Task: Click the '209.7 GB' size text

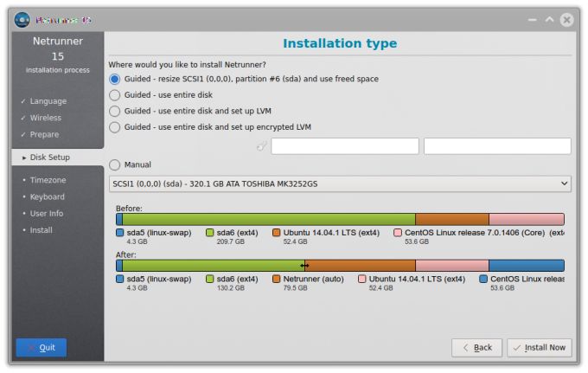Action: [231, 241]
